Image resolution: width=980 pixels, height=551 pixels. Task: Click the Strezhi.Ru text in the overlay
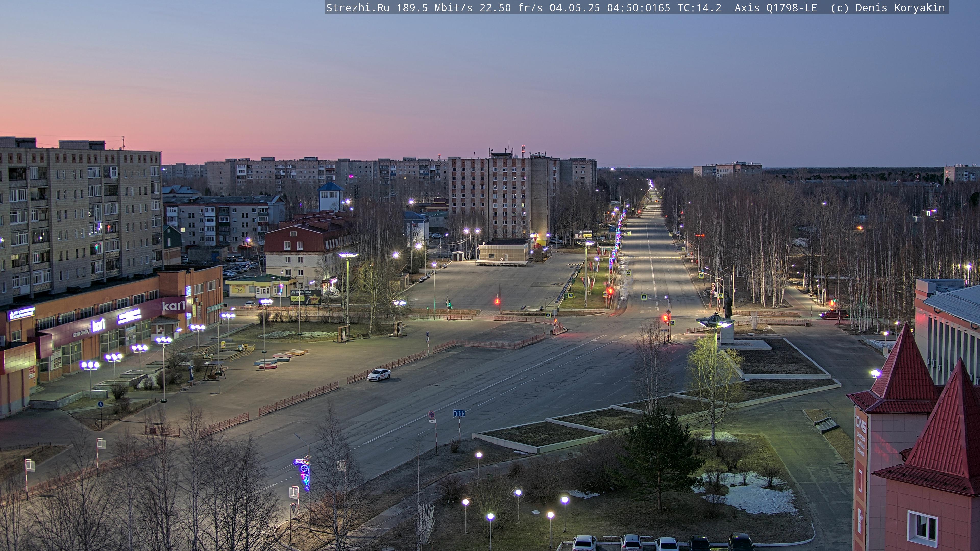click(358, 8)
